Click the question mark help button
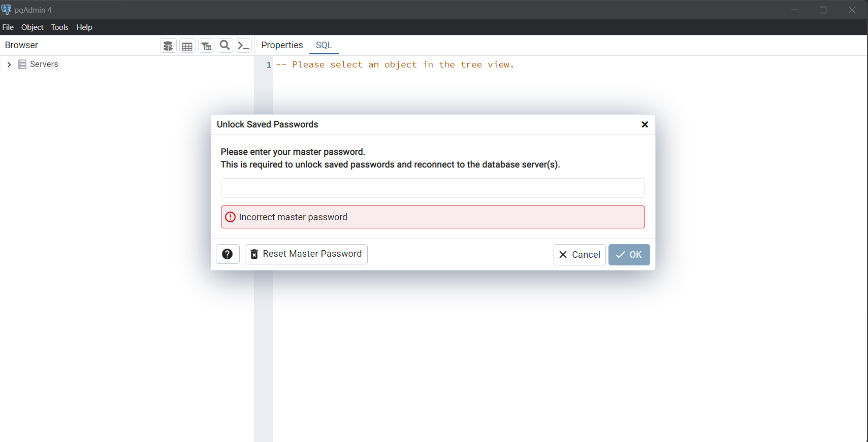 pyautogui.click(x=228, y=254)
